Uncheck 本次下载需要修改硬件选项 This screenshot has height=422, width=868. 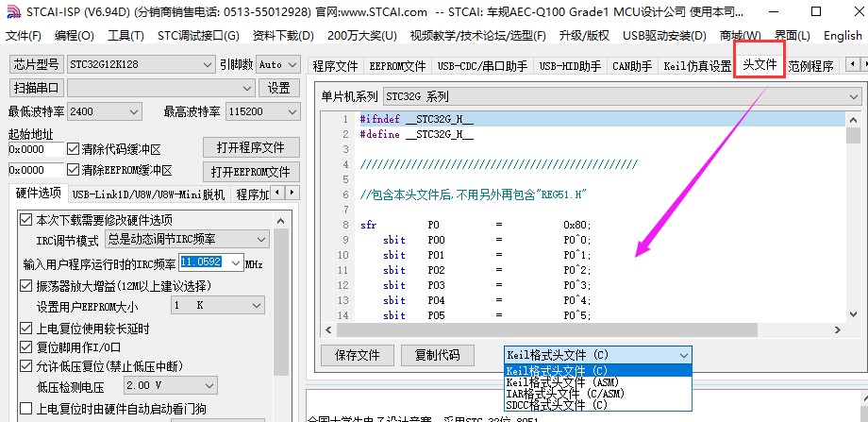point(26,219)
